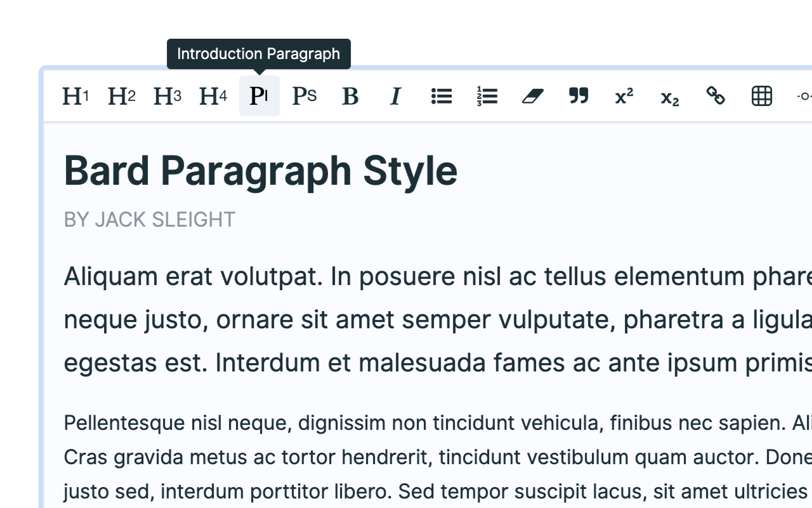Apply Heading 3 style
This screenshot has height=508, width=812.
[x=167, y=96]
